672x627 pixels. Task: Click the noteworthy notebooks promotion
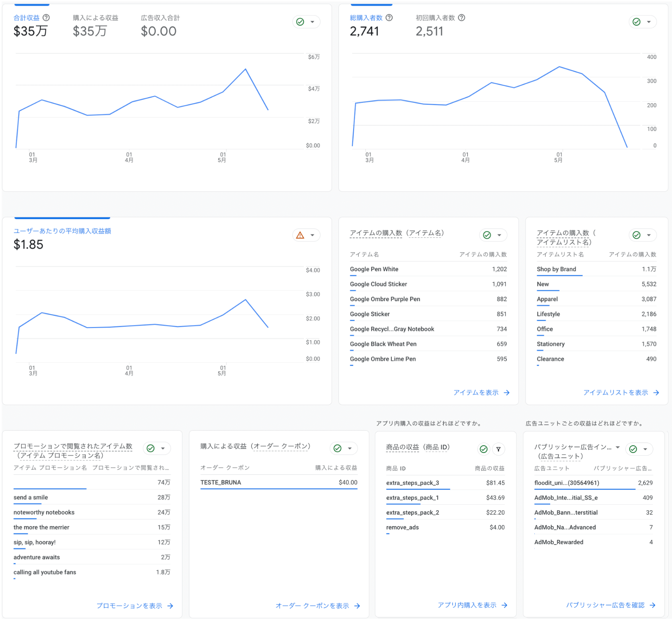[x=92, y=512]
